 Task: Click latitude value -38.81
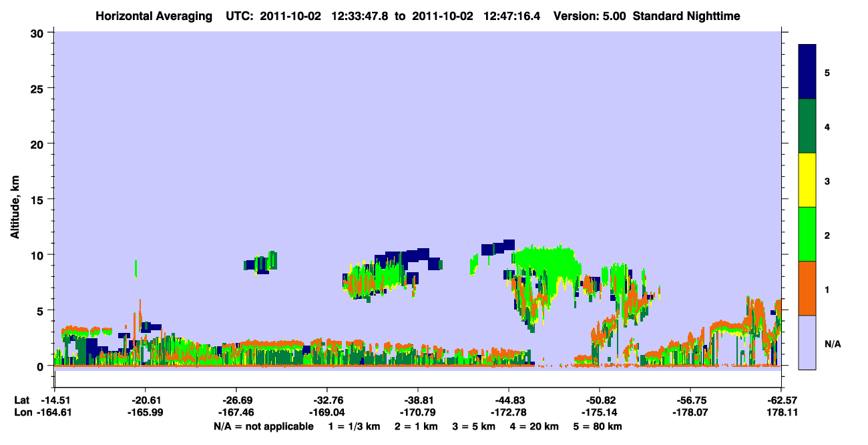click(418, 400)
